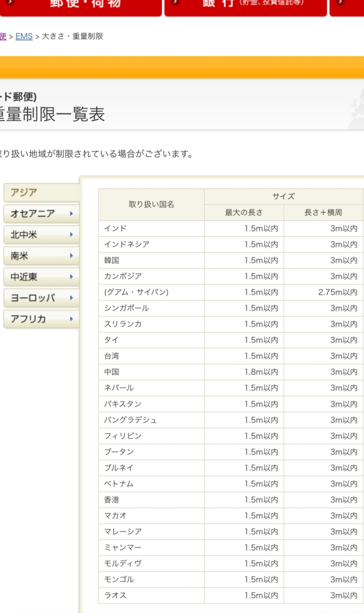Click the マカオ country cell
The width and height of the screenshot is (364, 613).
[x=151, y=516]
